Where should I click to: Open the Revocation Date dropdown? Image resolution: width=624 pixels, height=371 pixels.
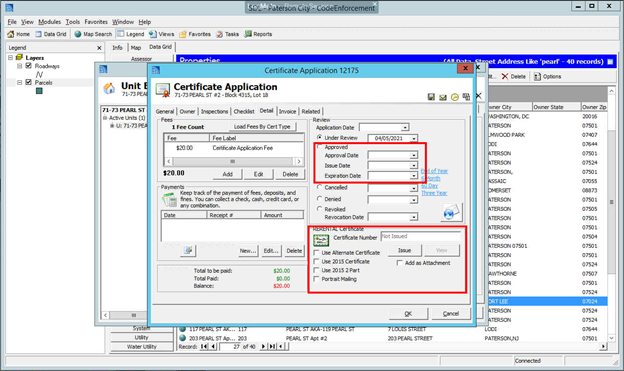(414, 217)
